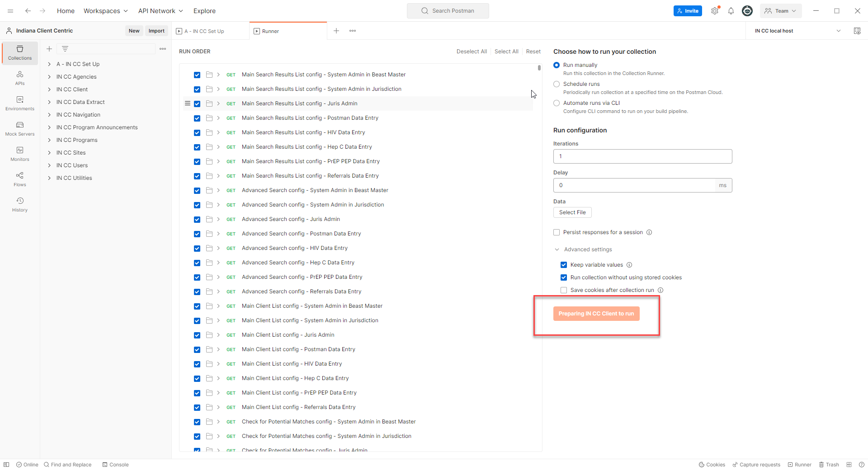Open Capture requests from the status bar
The width and height of the screenshot is (868, 470).
[x=756, y=465]
